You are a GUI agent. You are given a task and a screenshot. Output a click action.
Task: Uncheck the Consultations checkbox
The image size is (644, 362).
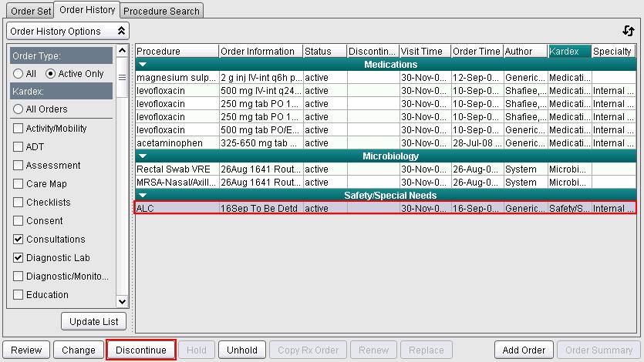click(18, 239)
